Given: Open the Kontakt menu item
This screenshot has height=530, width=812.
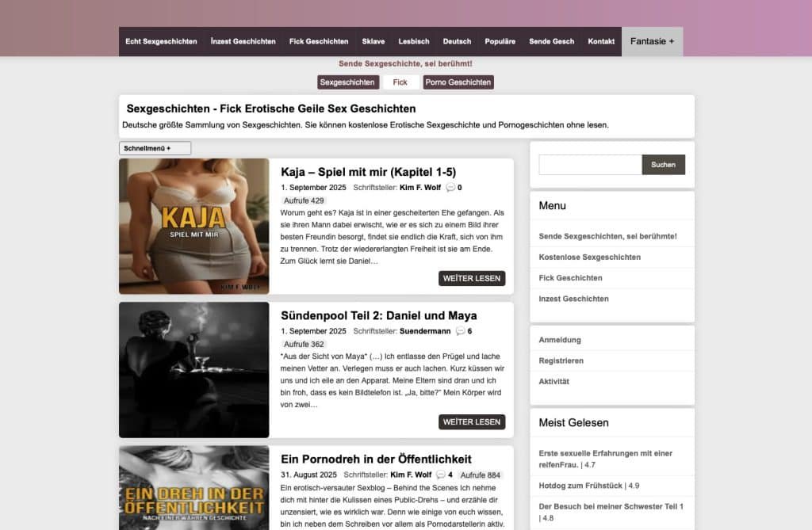Looking at the screenshot, I should (x=601, y=41).
